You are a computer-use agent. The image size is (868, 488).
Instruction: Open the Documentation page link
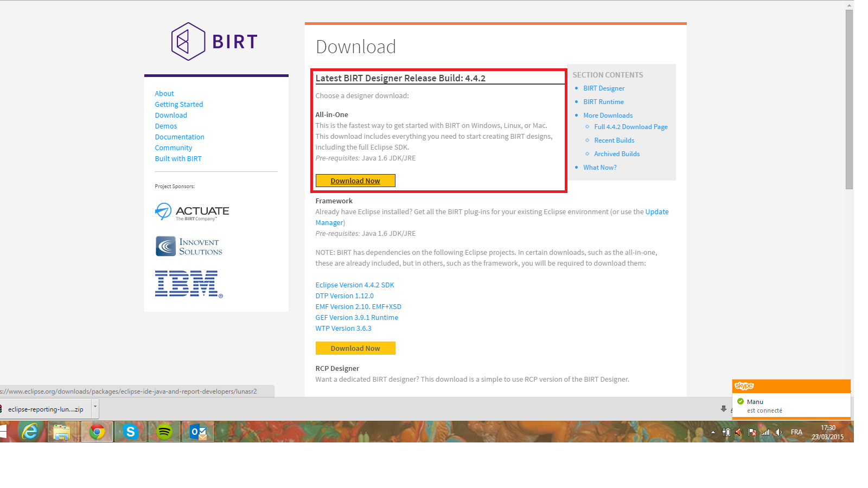[x=180, y=137]
